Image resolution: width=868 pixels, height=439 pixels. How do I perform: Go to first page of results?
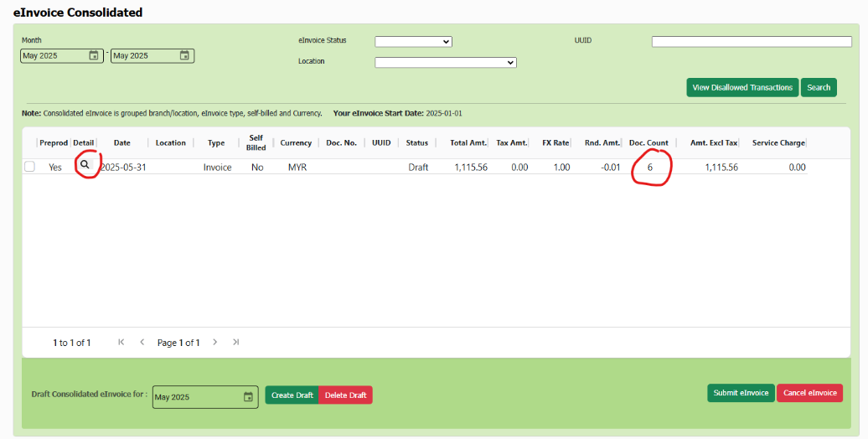click(121, 343)
